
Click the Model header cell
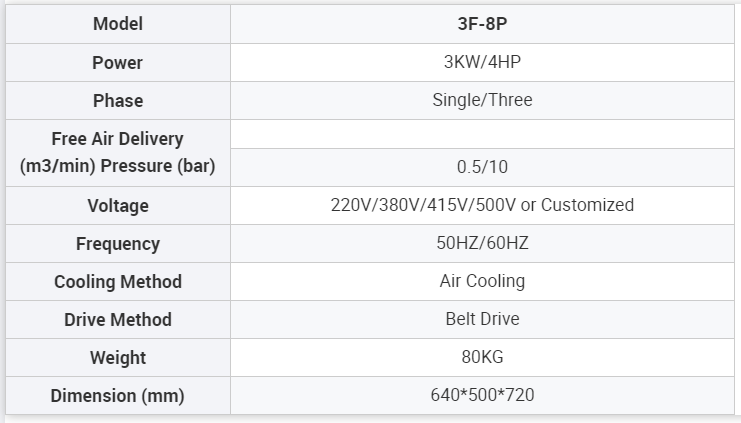pos(118,24)
